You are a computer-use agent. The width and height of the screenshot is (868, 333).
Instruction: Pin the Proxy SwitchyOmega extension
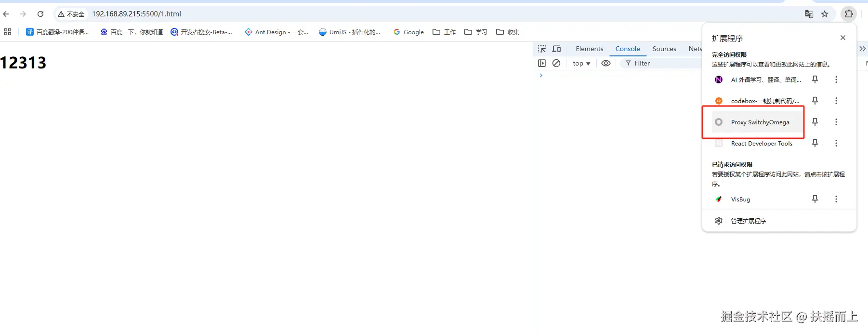(815, 122)
